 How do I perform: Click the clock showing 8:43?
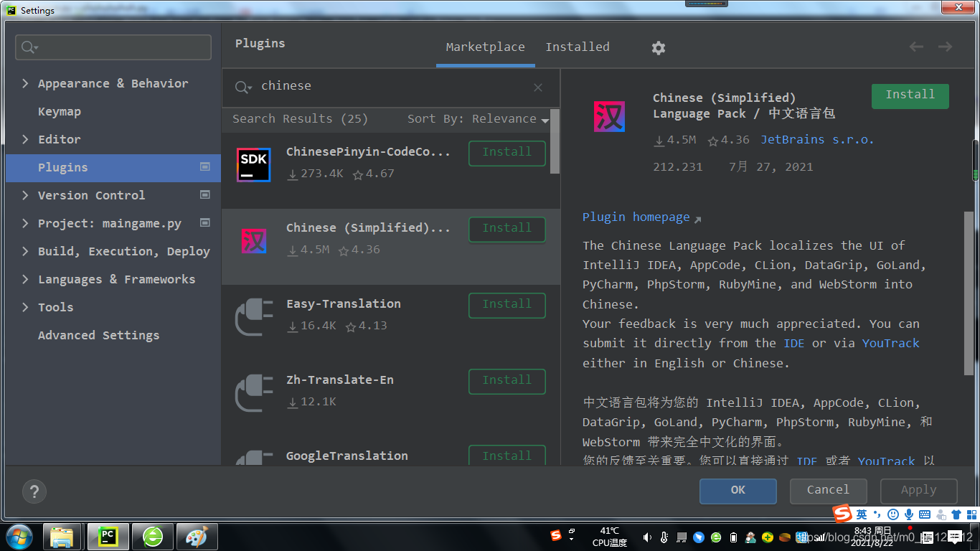[872, 537]
